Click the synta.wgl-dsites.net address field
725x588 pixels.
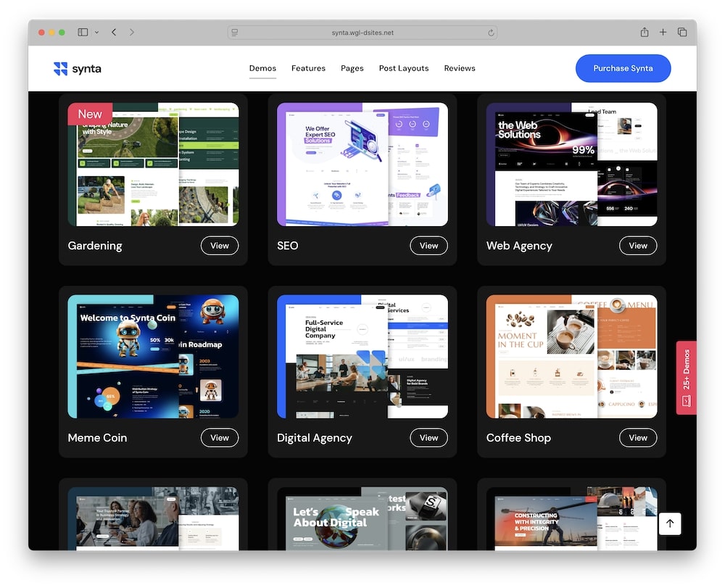[x=362, y=33]
